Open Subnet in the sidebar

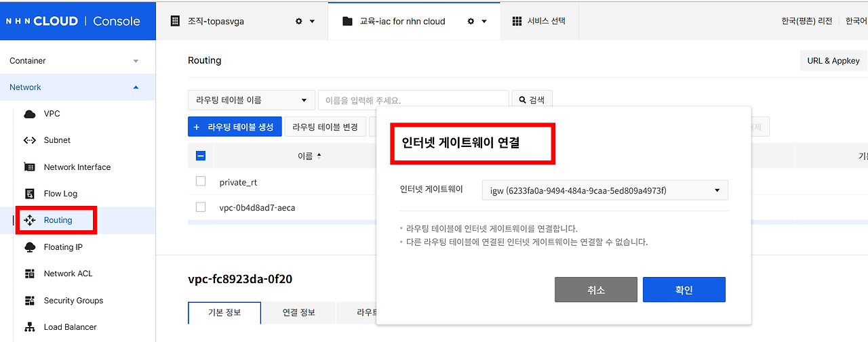click(57, 140)
